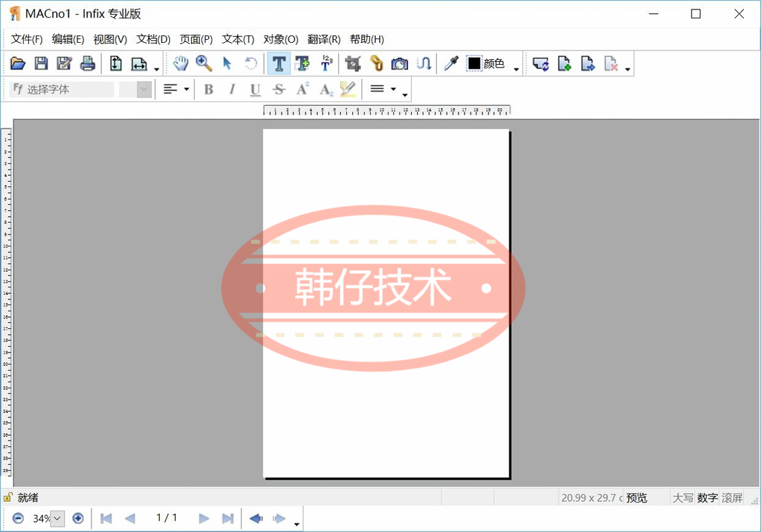Viewport: 761px width, 532px height.
Task: Select the Text Plus tool
Action: point(302,63)
